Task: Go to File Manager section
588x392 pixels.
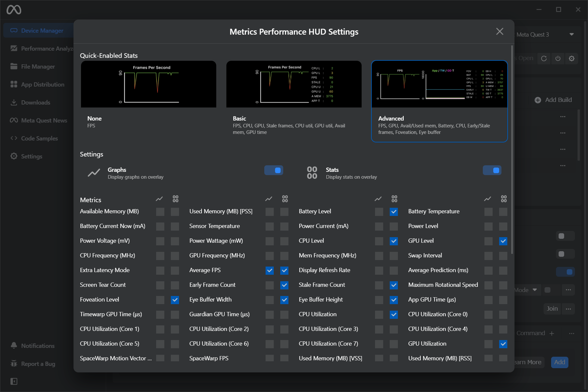Action: pyautogui.click(x=38, y=66)
